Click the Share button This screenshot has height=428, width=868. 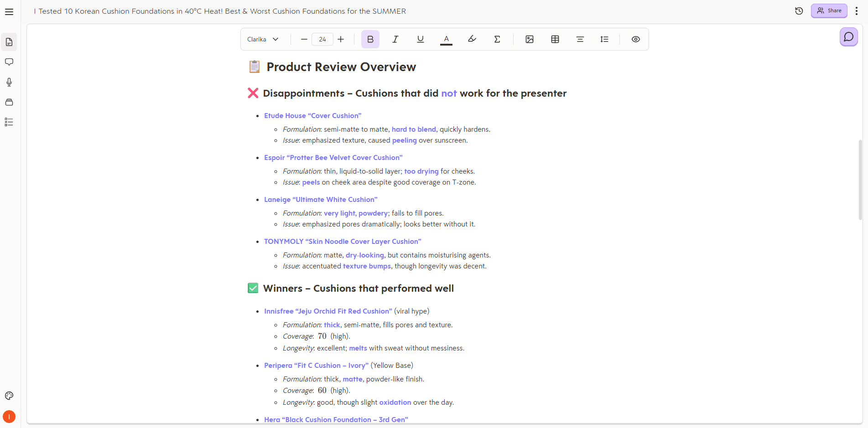coord(829,10)
